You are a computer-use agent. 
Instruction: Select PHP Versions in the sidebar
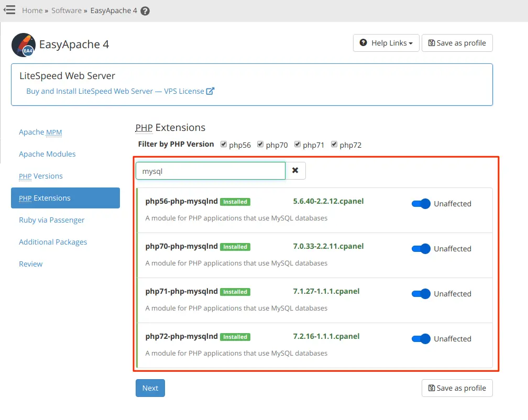[40, 176]
